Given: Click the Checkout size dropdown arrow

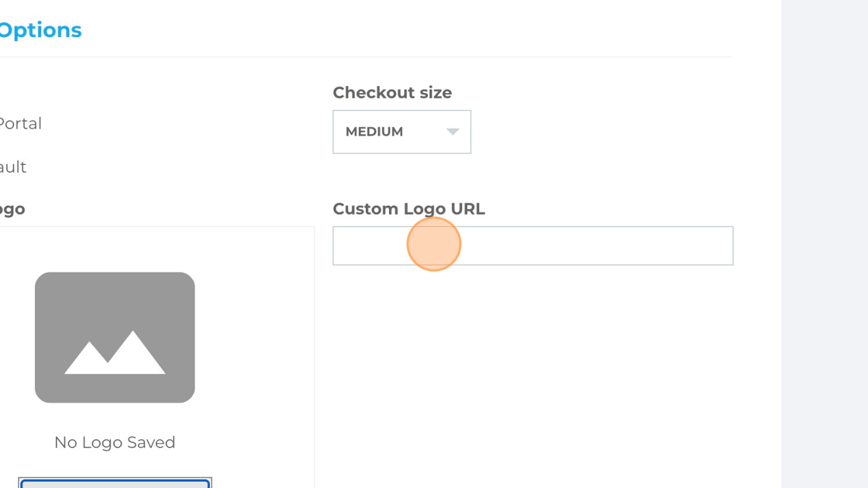Looking at the screenshot, I should [453, 132].
